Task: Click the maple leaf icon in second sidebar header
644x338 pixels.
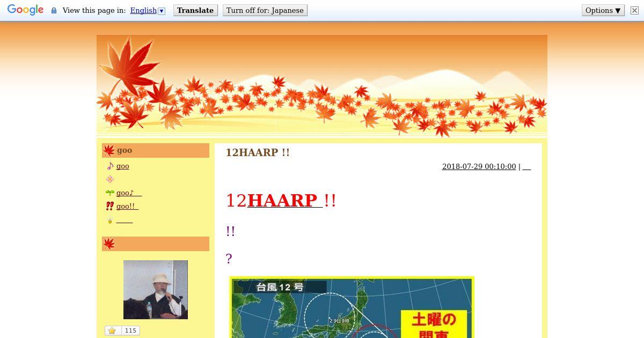Action: 109,244
